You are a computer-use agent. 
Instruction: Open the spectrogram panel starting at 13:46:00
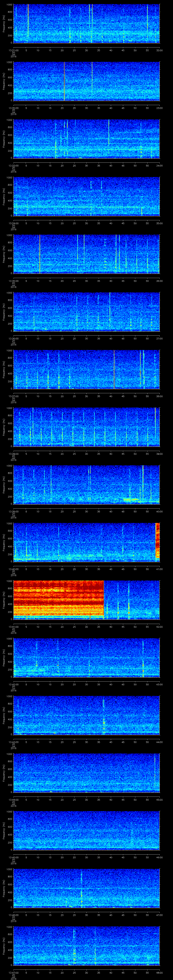pyautogui.click(x=86, y=888)
